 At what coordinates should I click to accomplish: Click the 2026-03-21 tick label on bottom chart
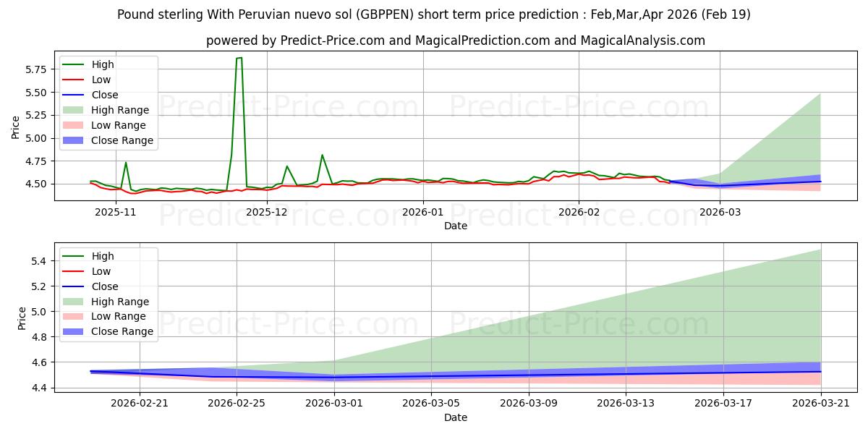click(821, 403)
